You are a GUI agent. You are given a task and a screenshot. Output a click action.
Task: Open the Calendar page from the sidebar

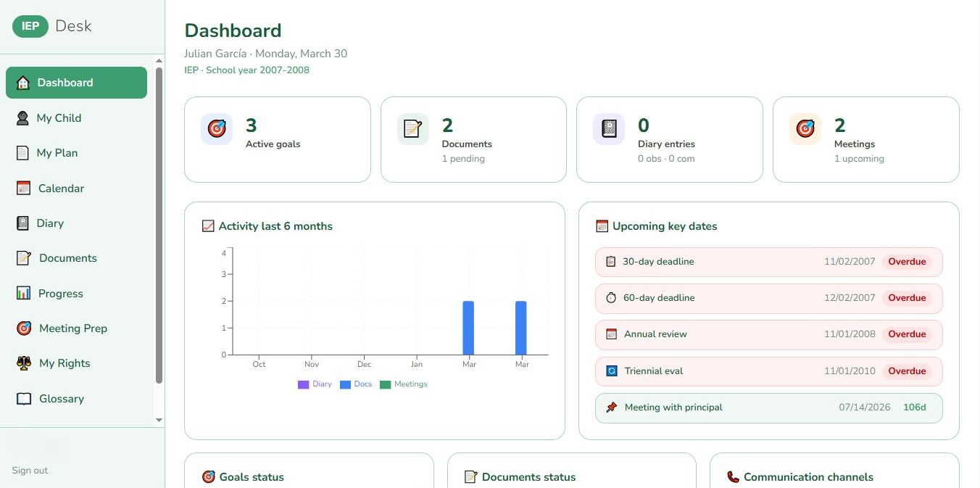pyautogui.click(x=60, y=188)
